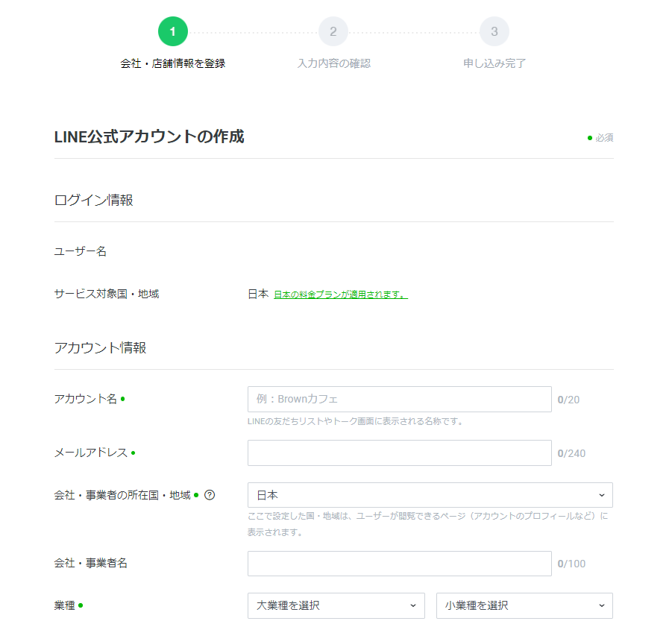Image resolution: width=672 pixels, height=624 pixels.
Task: Click the ユーザー名 label
Action: [80, 251]
